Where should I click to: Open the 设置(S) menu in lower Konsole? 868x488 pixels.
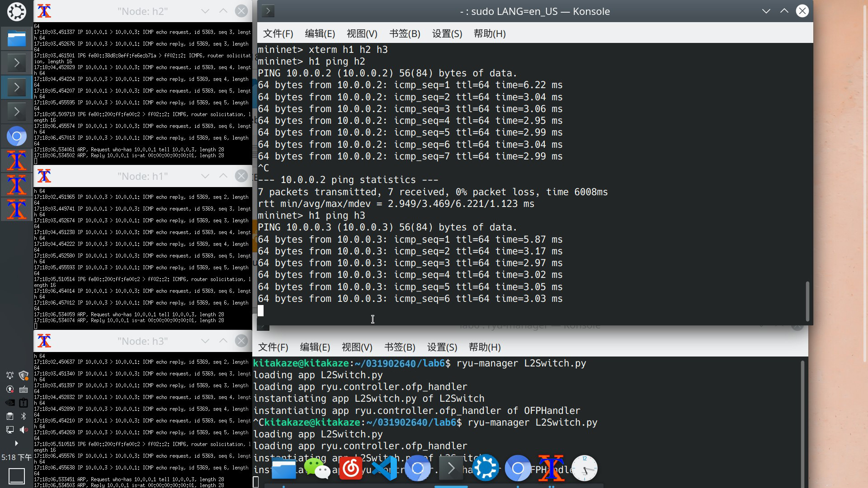click(x=442, y=347)
